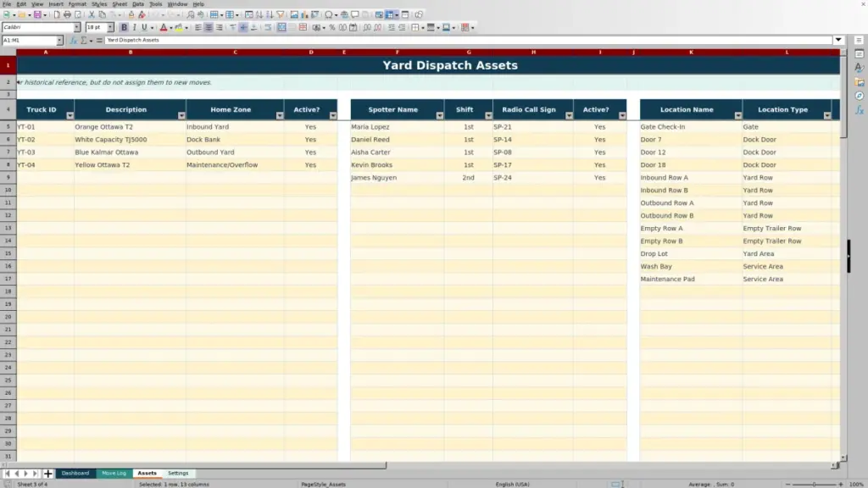Open Spotter Name filter dropdown
The image size is (868, 488).
pyautogui.click(x=440, y=115)
